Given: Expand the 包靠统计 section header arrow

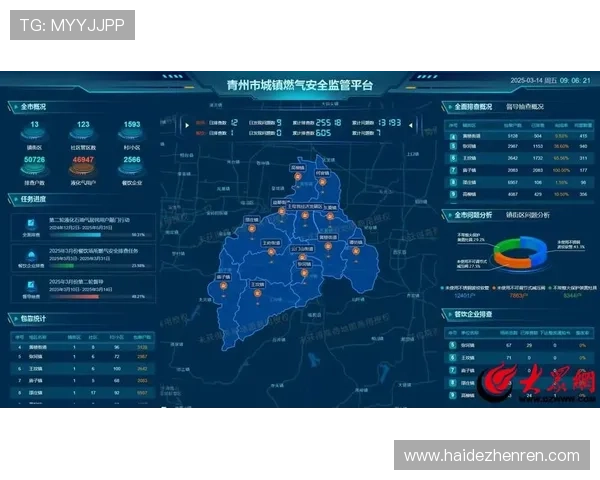Looking at the screenshot, I should tap(16, 318).
